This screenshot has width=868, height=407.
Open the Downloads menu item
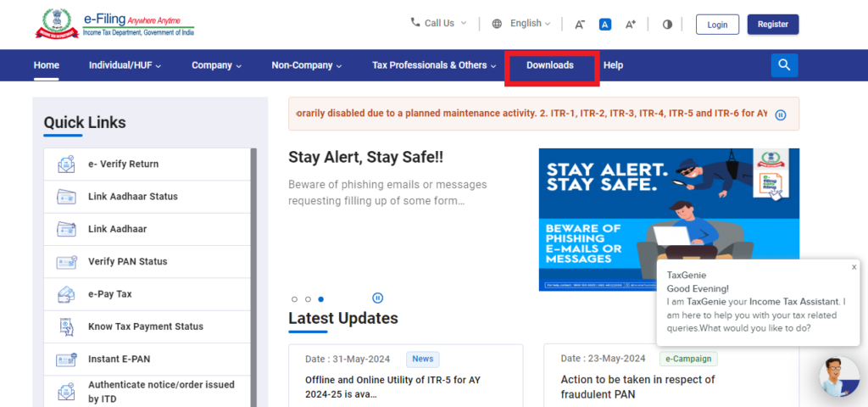pos(549,65)
